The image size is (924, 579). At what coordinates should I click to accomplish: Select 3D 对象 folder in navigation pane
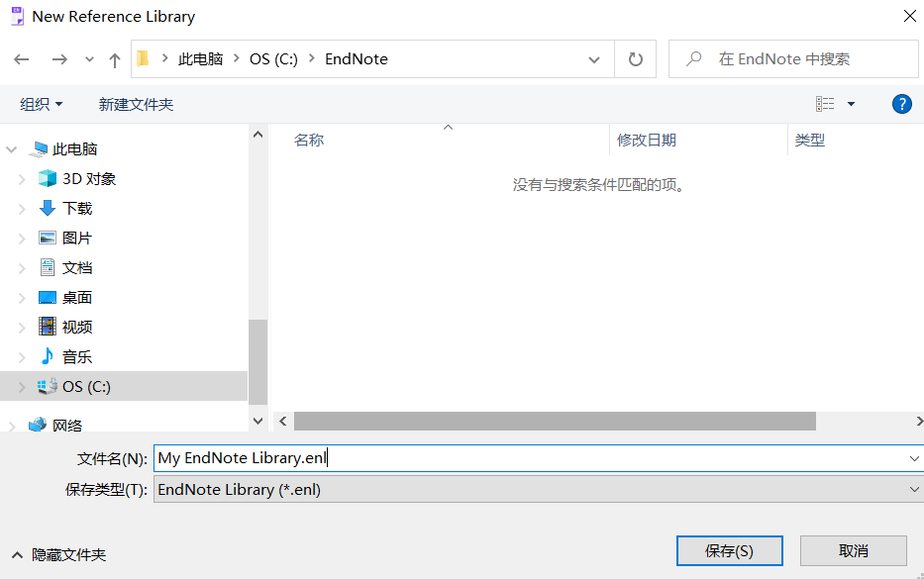pyautogui.click(x=89, y=178)
